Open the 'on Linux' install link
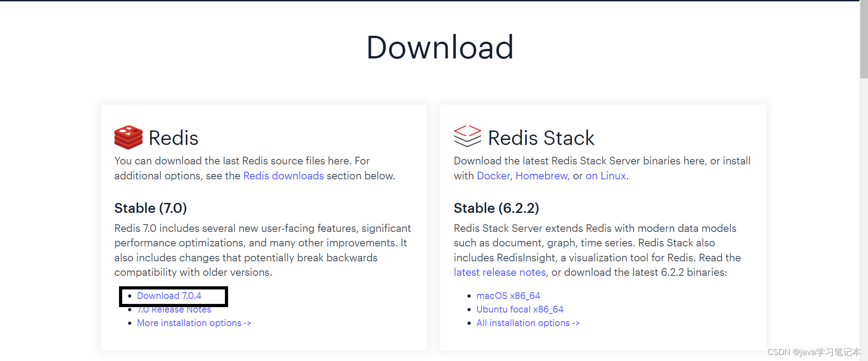Viewport: 868px width, 361px height. tap(606, 176)
